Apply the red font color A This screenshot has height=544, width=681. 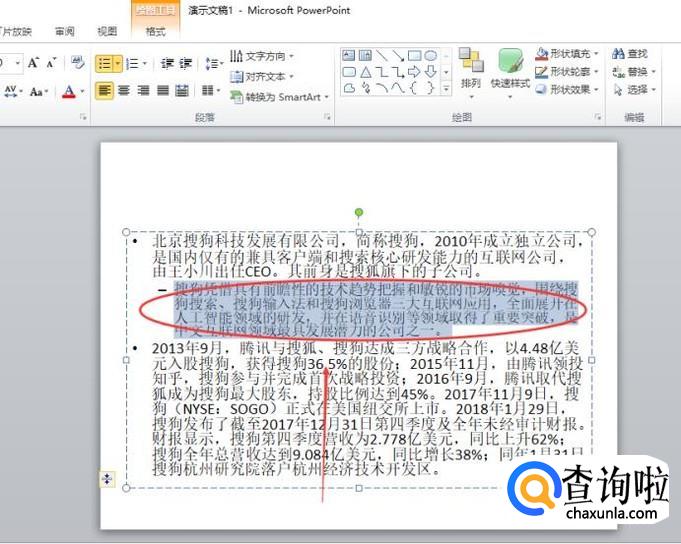click(x=69, y=91)
